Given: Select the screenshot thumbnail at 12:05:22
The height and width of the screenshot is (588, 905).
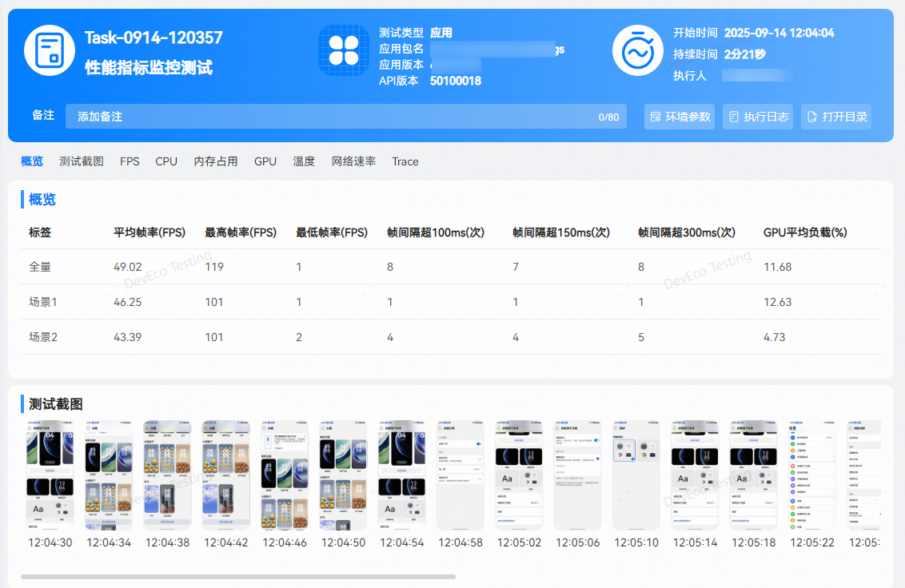Looking at the screenshot, I should pos(812,475).
